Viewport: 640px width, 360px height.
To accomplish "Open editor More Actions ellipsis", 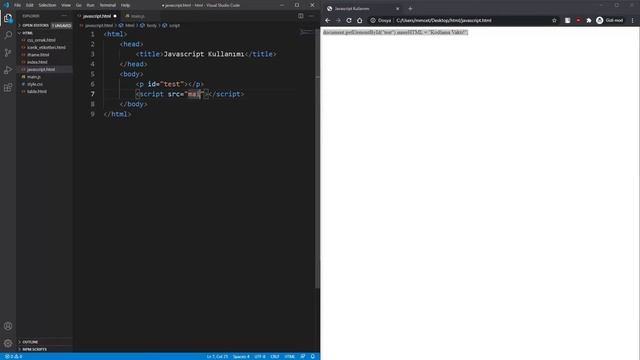I will pyautogui.click(x=311, y=16).
